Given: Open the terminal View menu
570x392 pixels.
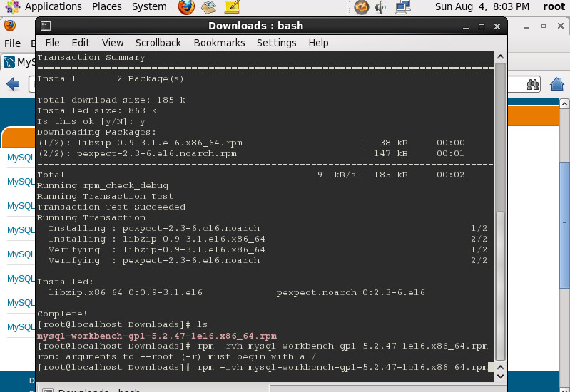Looking at the screenshot, I should click(113, 43).
